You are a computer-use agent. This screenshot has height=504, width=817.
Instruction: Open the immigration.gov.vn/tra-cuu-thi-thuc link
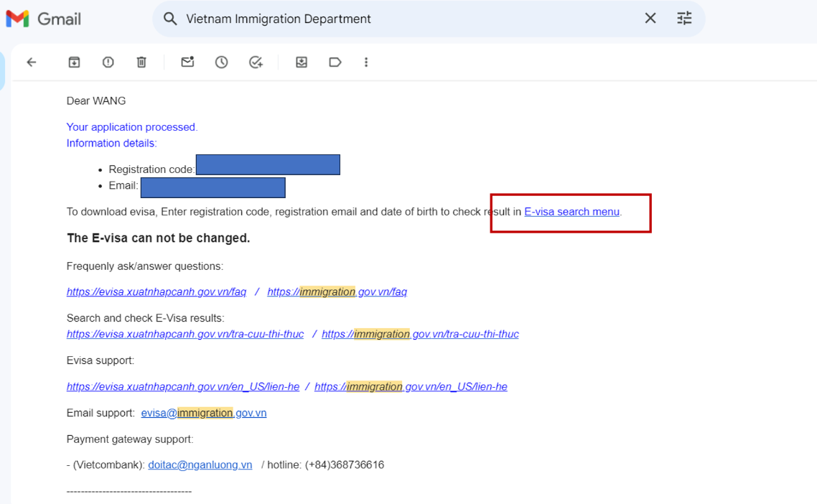420,334
